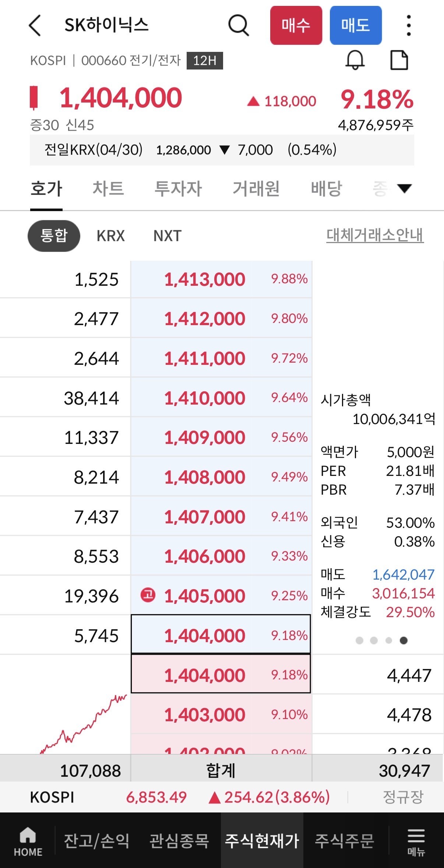Select the KRX exchange filter
Image resolution: width=444 pixels, height=868 pixels.
110,236
